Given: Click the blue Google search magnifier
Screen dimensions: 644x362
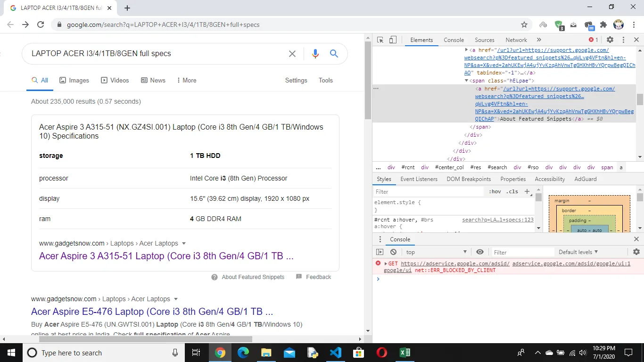Looking at the screenshot, I should [334, 54].
